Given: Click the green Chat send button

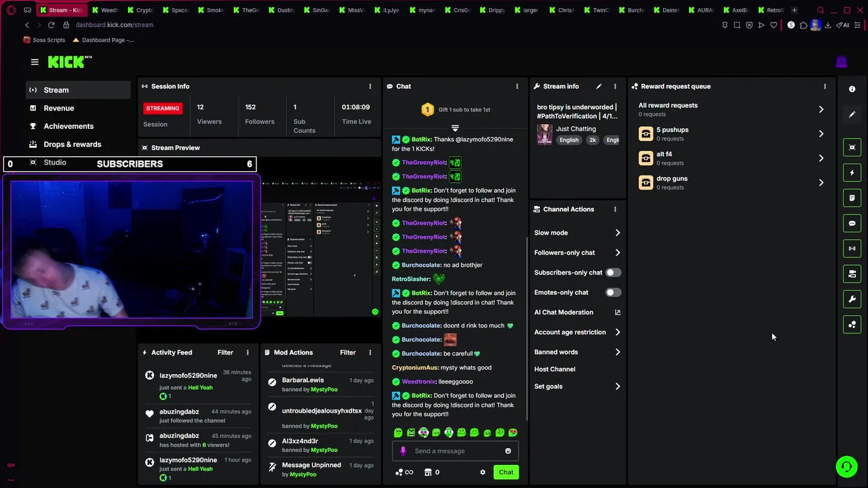Looking at the screenshot, I should [506, 472].
